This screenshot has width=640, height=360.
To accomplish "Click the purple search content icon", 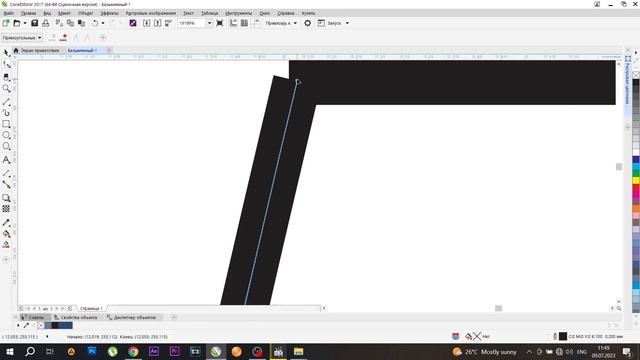I will tap(133, 23).
